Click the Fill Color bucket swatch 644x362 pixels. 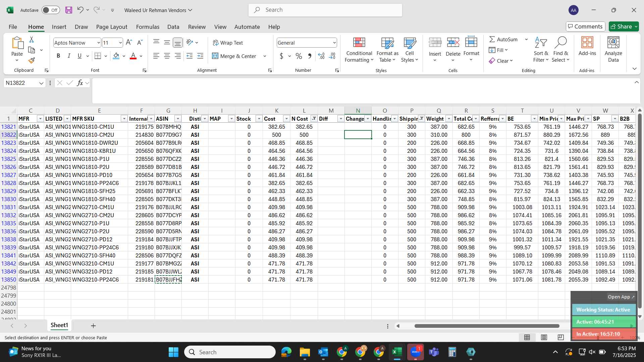tap(116, 56)
